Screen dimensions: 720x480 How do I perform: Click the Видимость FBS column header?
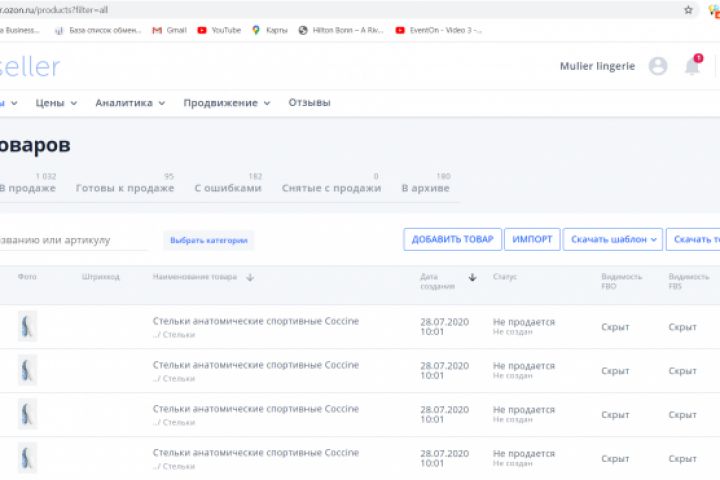(x=688, y=281)
